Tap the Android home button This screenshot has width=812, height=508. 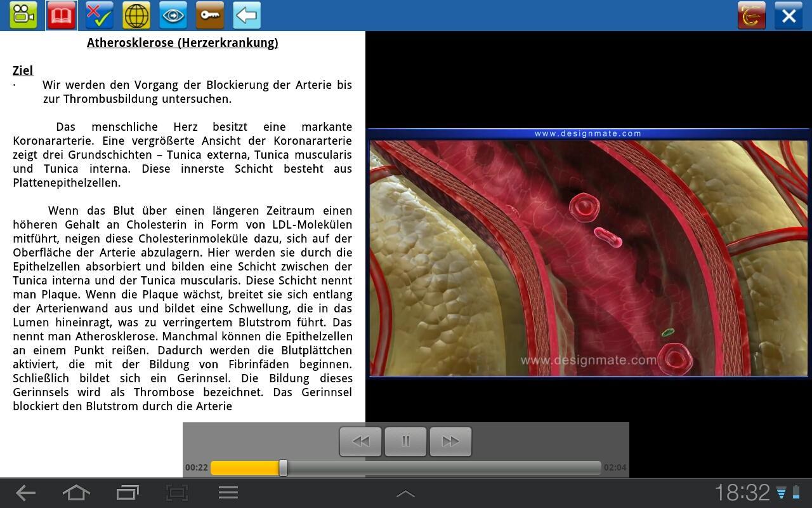pos(76,493)
